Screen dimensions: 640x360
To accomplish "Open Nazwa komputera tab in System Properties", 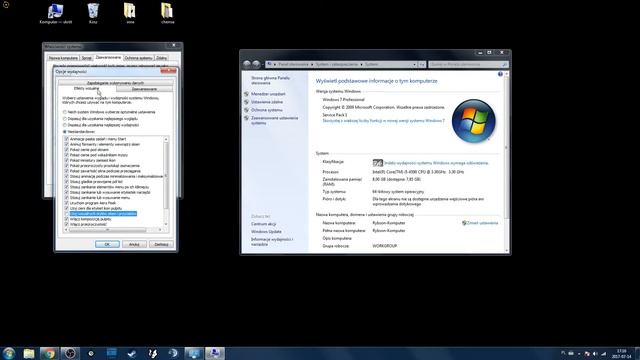I will 63,58.
